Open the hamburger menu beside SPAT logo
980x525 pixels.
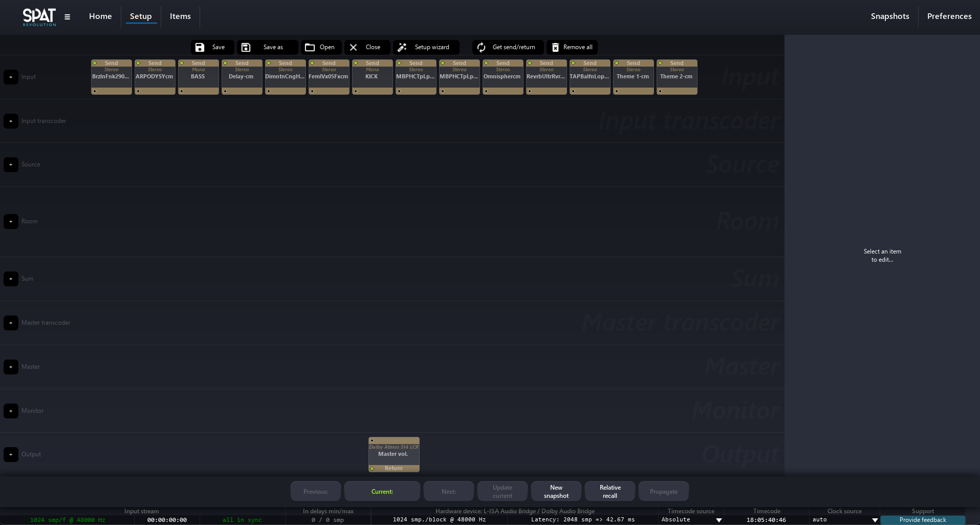click(x=67, y=17)
